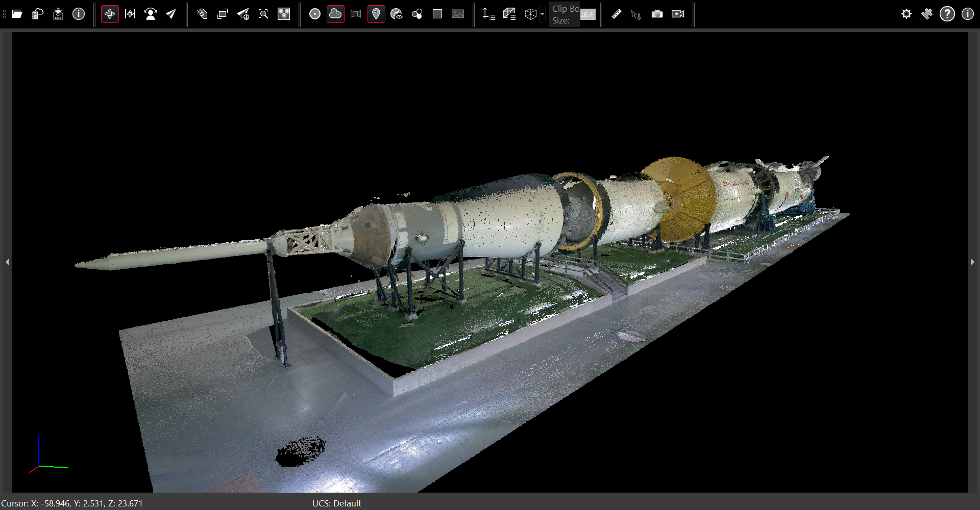Show the about info icon at right
The width and height of the screenshot is (980, 510).
coord(968,14)
